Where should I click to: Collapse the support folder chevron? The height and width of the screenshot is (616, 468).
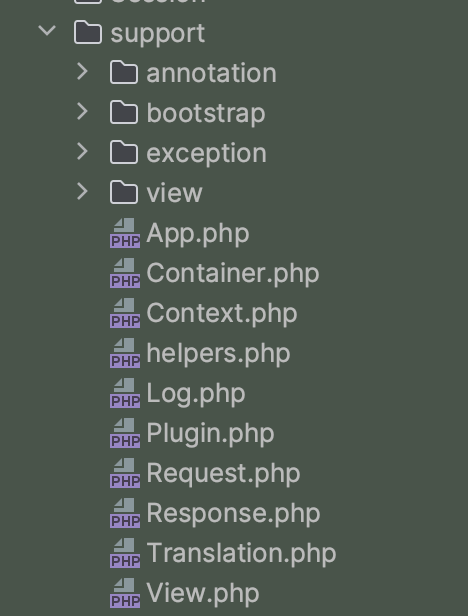pos(47,31)
